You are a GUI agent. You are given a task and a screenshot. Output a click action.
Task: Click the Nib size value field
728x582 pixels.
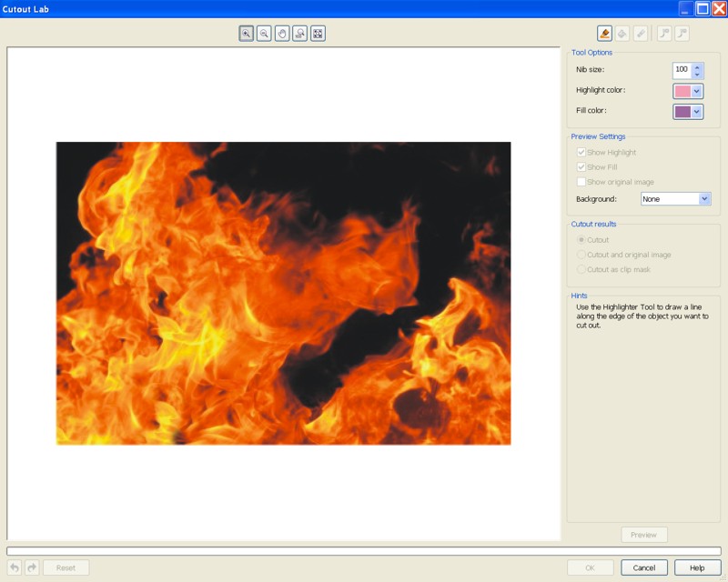point(682,71)
